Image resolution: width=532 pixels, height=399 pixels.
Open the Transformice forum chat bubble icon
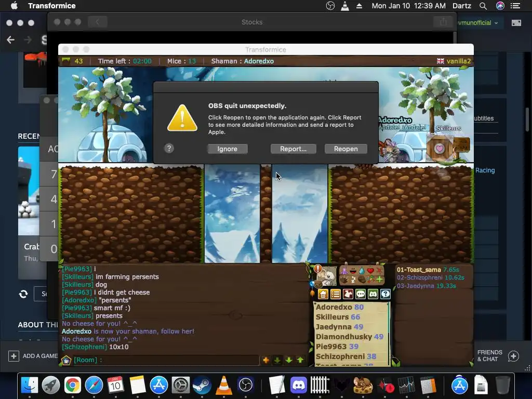(x=361, y=294)
